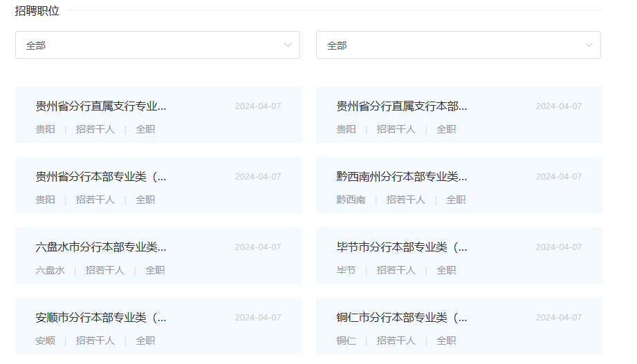
Task: Click the chevron arrow of the right dropdown
Action: [589, 45]
